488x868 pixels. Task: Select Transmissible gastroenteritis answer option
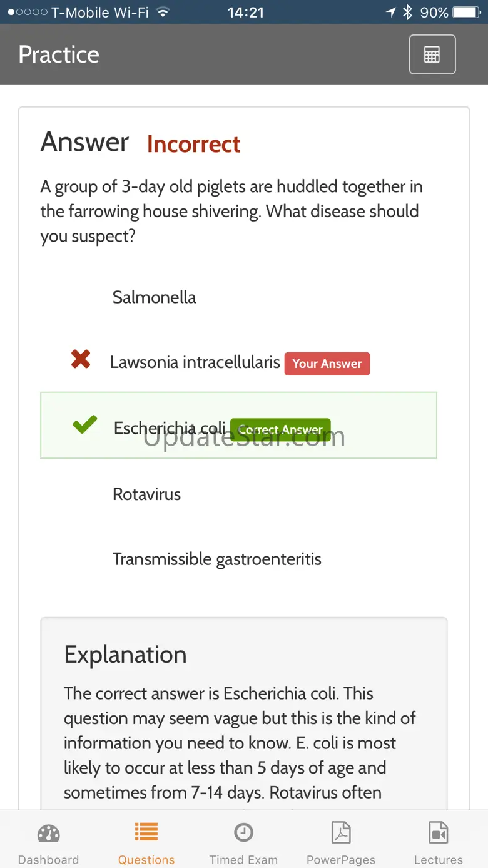click(x=216, y=559)
